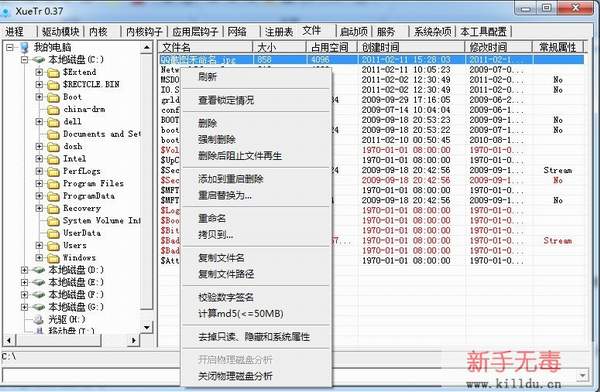
Task: Collapse the 我的电脑 tree node
Action: point(10,47)
